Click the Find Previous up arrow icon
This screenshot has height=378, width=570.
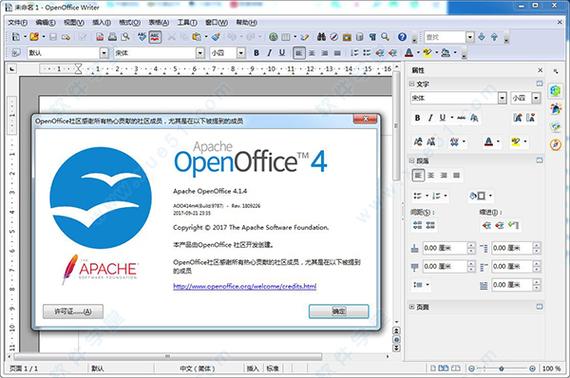494,37
